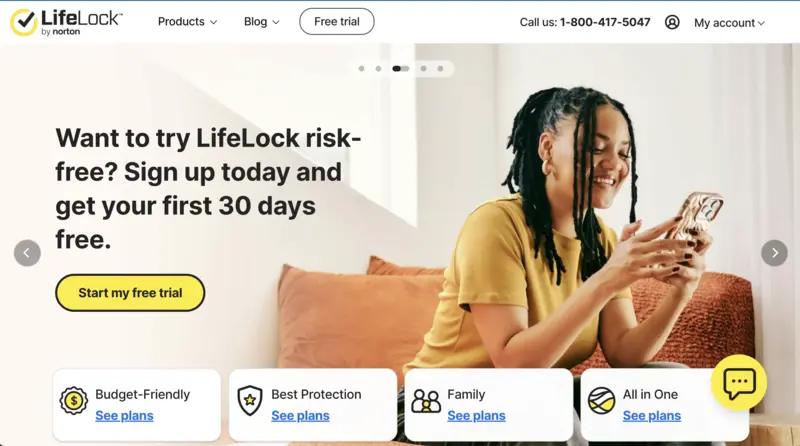Click the Best Protection shield star icon
This screenshot has width=800, height=446.
click(x=249, y=401)
